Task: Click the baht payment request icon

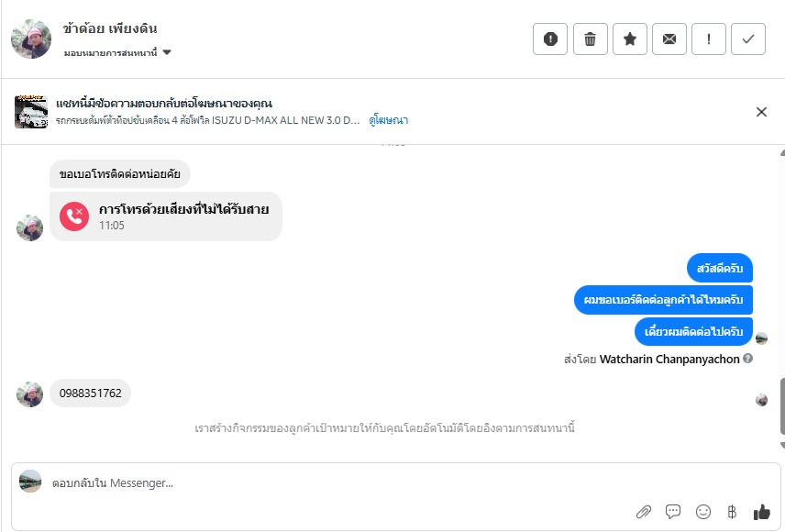Action: pos(732,512)
